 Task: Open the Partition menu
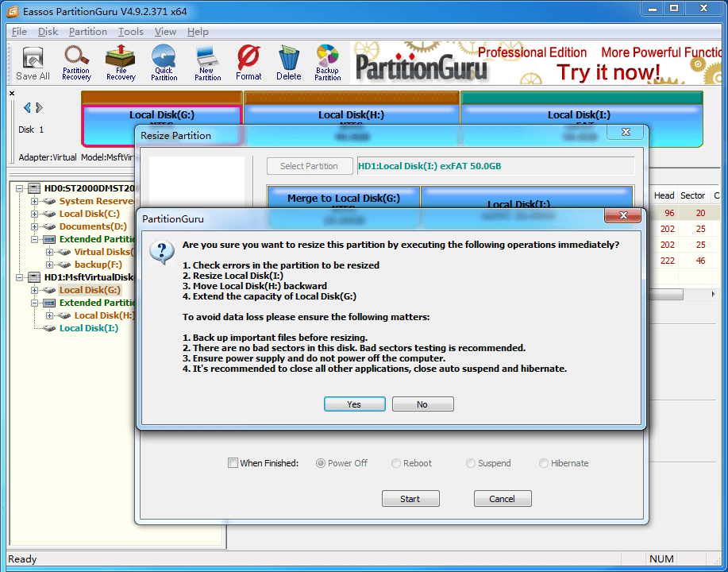[x=88, y=32]
